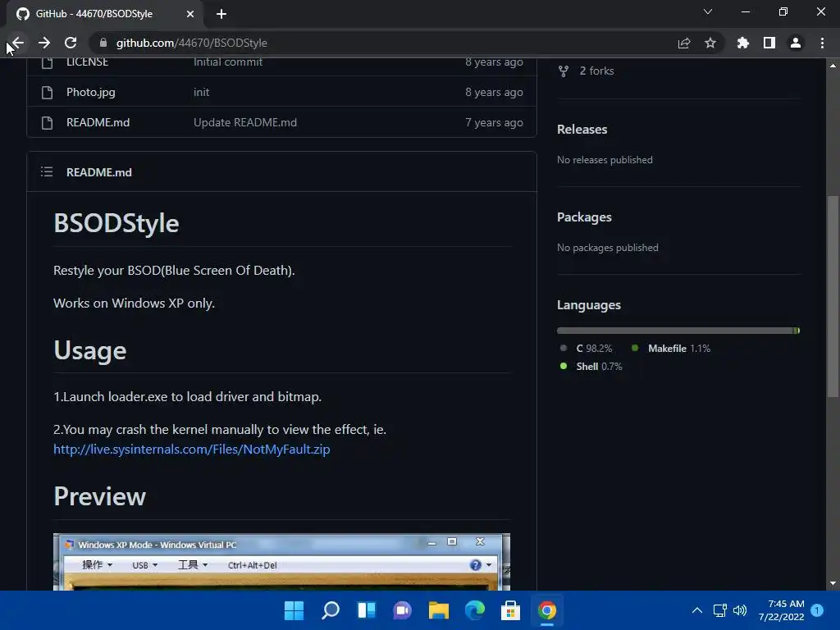
Task: Click the Preview heading
Action: (99, 496)
